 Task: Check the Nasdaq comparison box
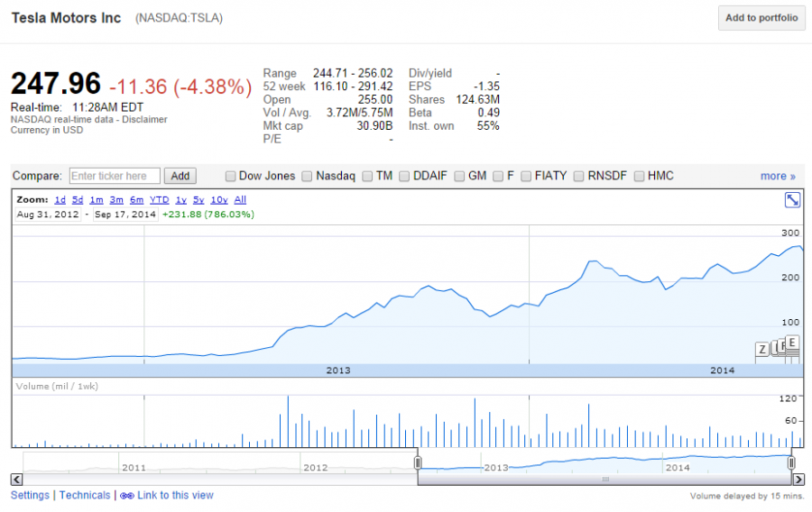[x=308, y=176]
